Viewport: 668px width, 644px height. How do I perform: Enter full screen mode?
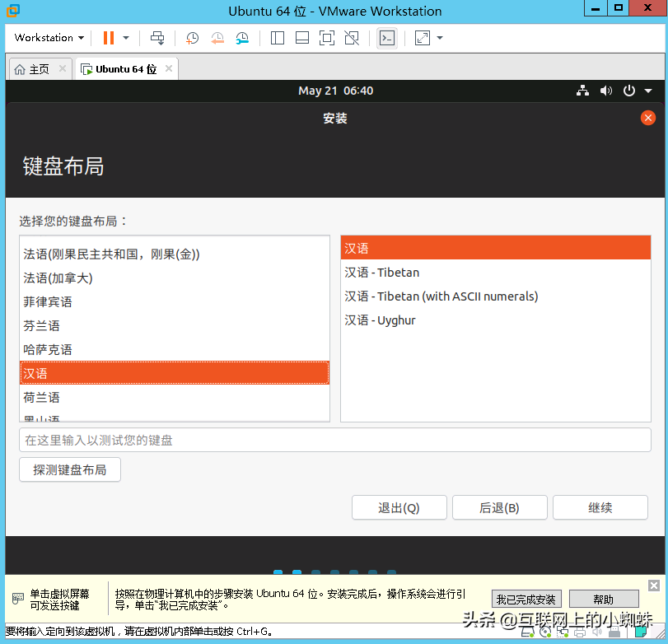click(328, 37)
